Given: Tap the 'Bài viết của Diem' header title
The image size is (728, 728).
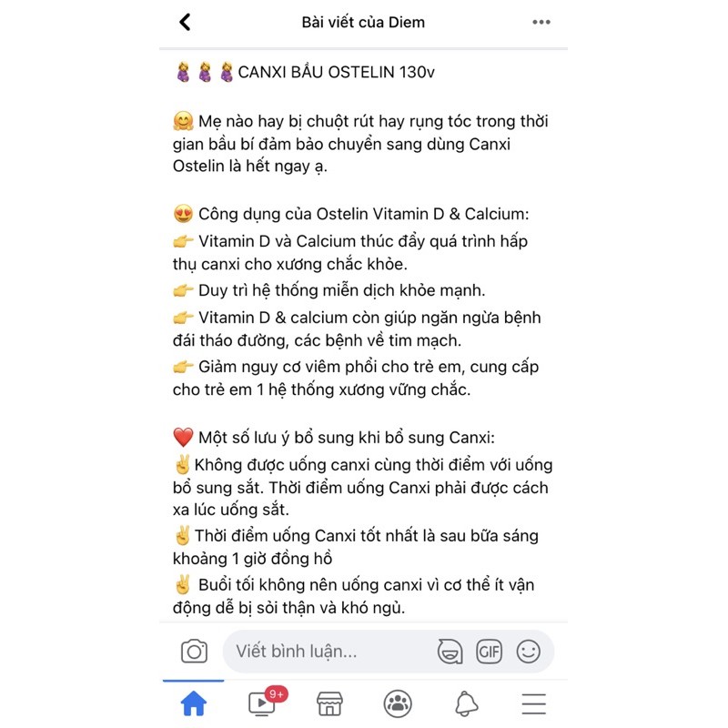Looking at the screenshot, I should click(x=363, y=22).
